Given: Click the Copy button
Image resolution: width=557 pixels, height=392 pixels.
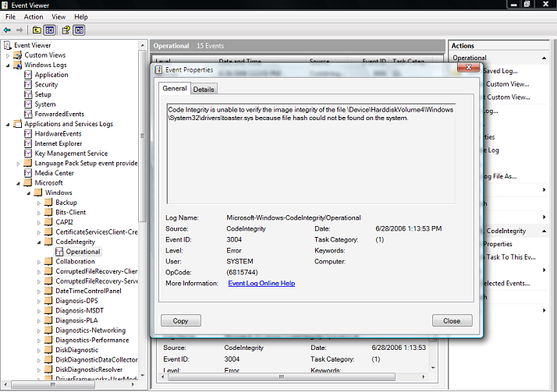Looking at the screenshot, I should coord(181,321).
